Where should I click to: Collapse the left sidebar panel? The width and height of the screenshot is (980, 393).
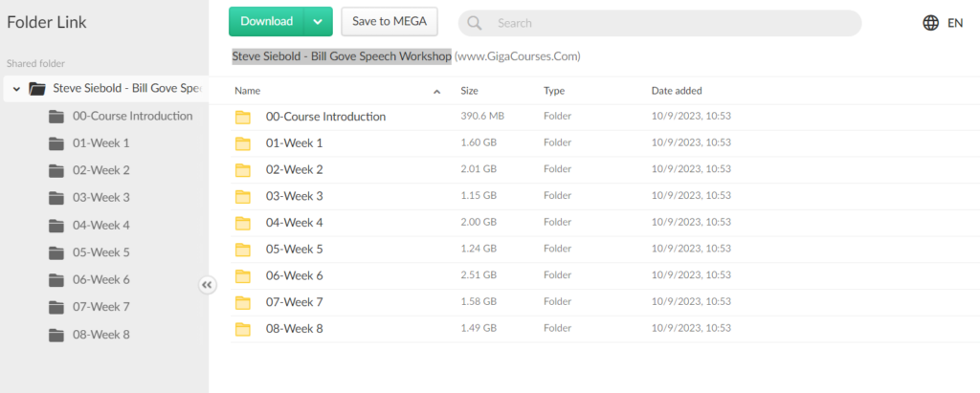[x=208, y=284]
